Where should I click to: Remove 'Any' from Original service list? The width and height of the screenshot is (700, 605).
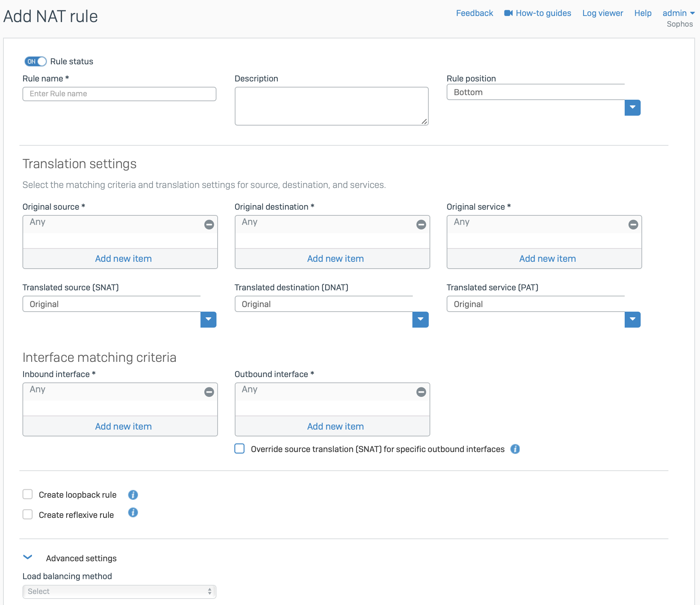point(633,224)
